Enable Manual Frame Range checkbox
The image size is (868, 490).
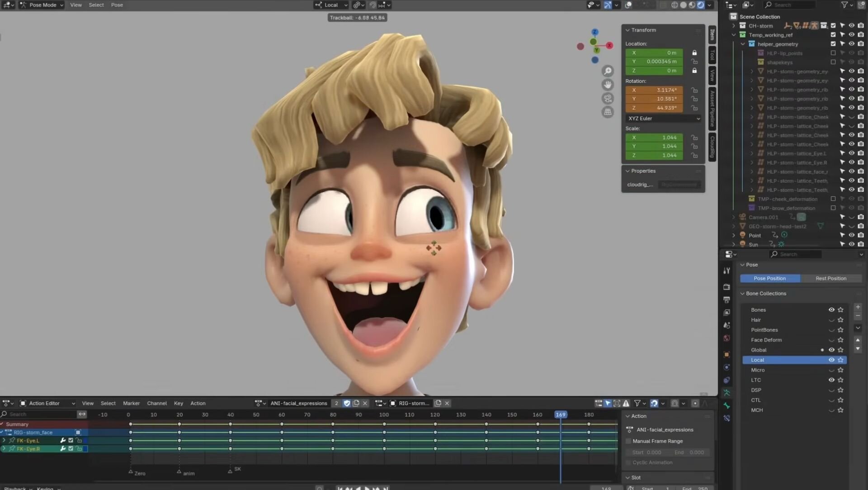628,441
